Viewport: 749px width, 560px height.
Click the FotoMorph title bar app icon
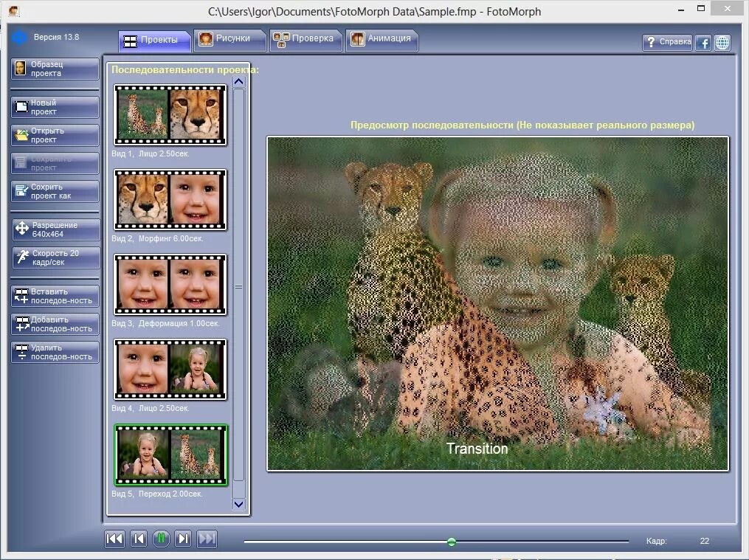(x=14, y=10)
